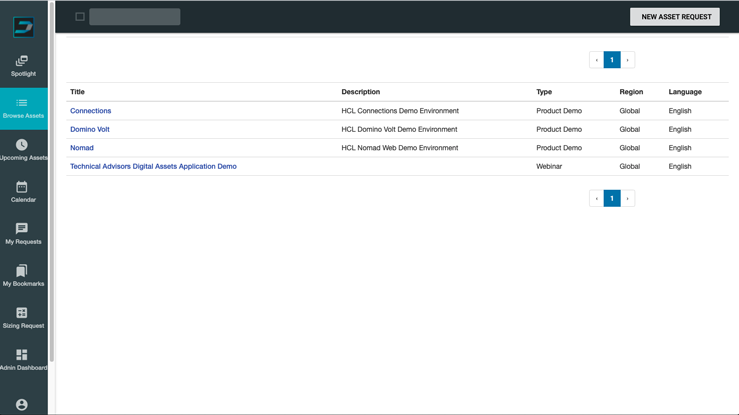Tick the checkbox in the top bar
739x415 pixels.
coord(80,17)
